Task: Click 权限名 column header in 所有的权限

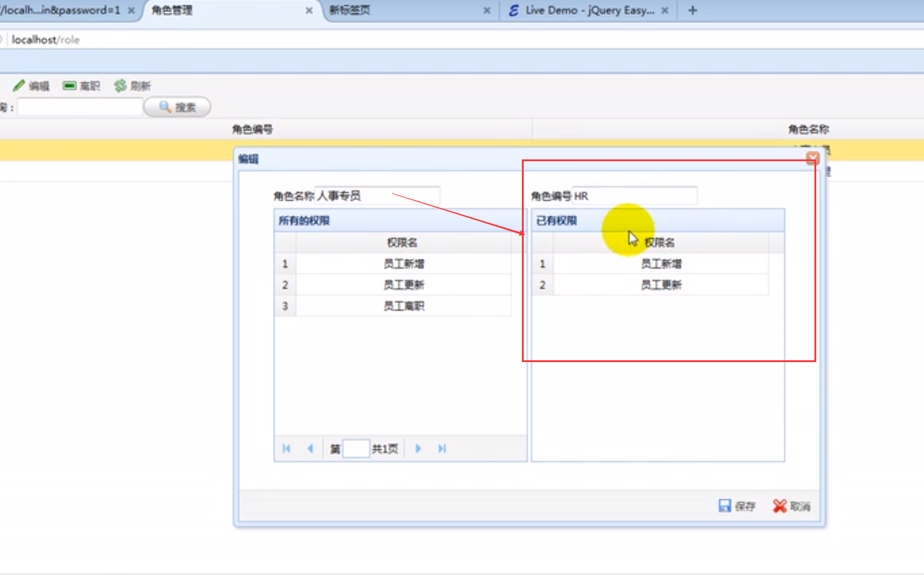Action: point(403,242)
